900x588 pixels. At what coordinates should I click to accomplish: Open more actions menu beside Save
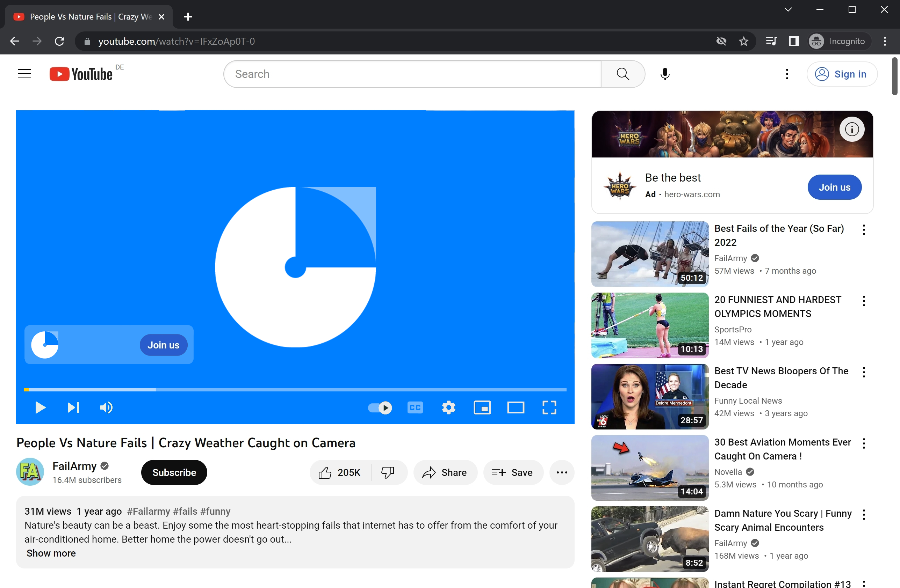tap(562, 472)
